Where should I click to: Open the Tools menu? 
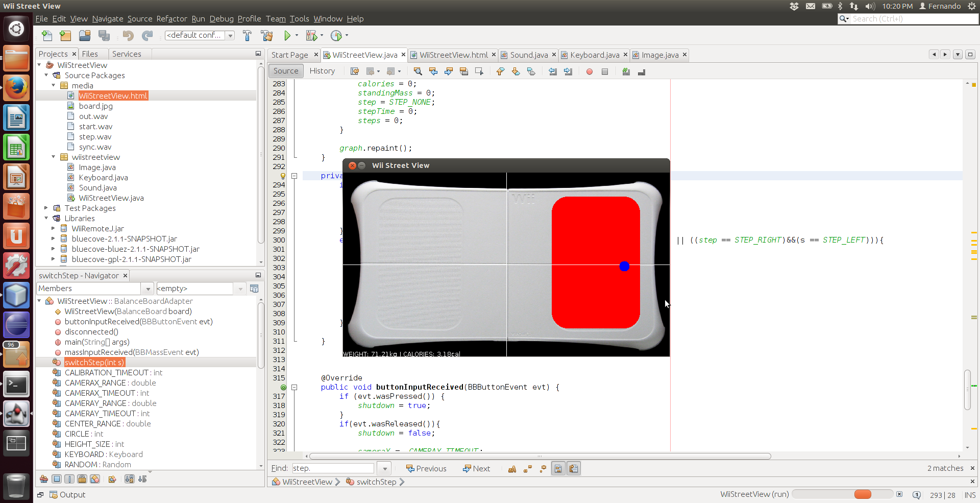[299, 19]
